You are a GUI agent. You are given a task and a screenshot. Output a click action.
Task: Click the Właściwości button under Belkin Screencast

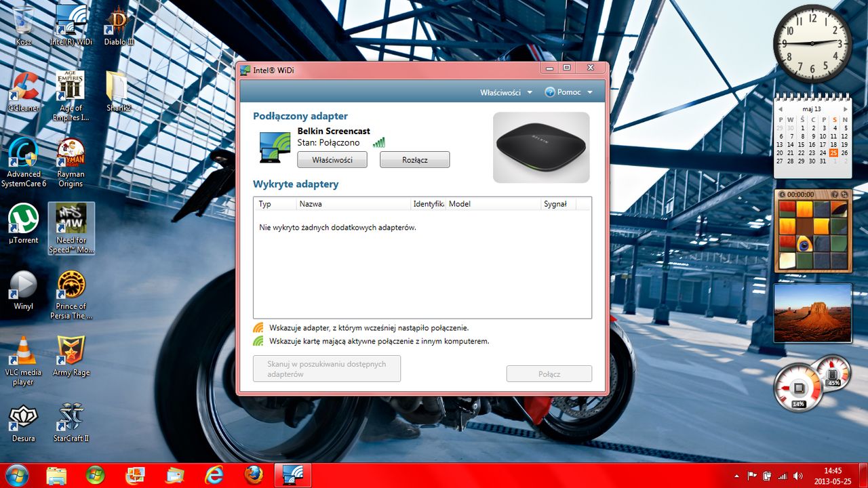pos(332,160)
